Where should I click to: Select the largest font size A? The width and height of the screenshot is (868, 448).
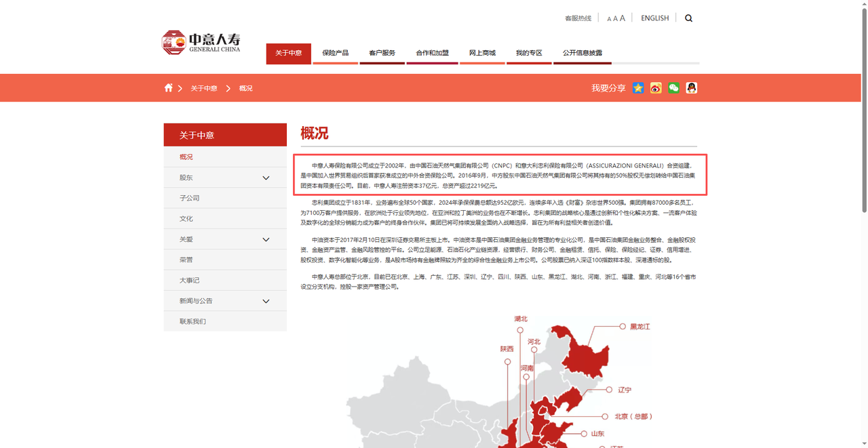pos(623,18)
